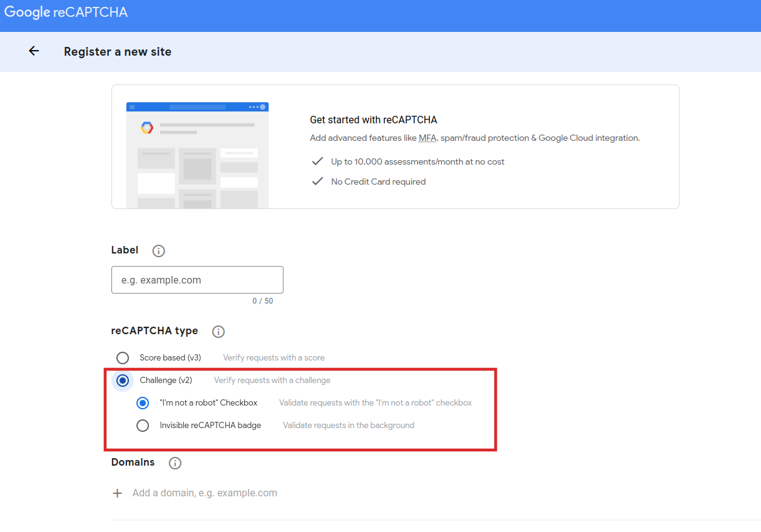This screenshot has width=761, height=532.
Task: Click the Get started with reCAPTCHA heading
Action: [x=373, y=120]
